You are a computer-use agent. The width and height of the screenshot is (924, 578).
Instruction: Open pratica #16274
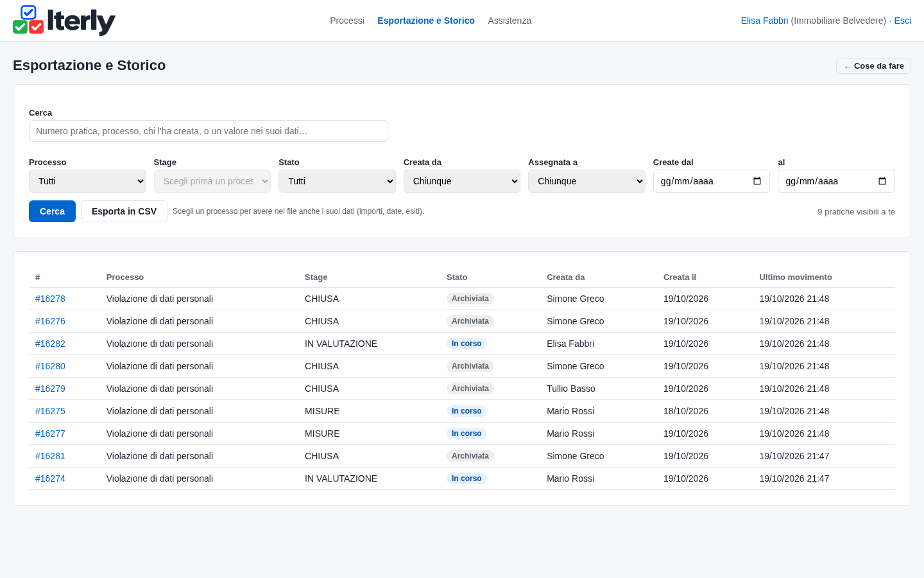50,478
